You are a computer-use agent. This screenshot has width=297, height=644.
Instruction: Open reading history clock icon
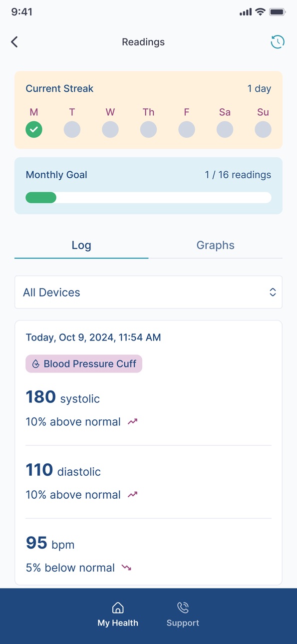[278, 42]
